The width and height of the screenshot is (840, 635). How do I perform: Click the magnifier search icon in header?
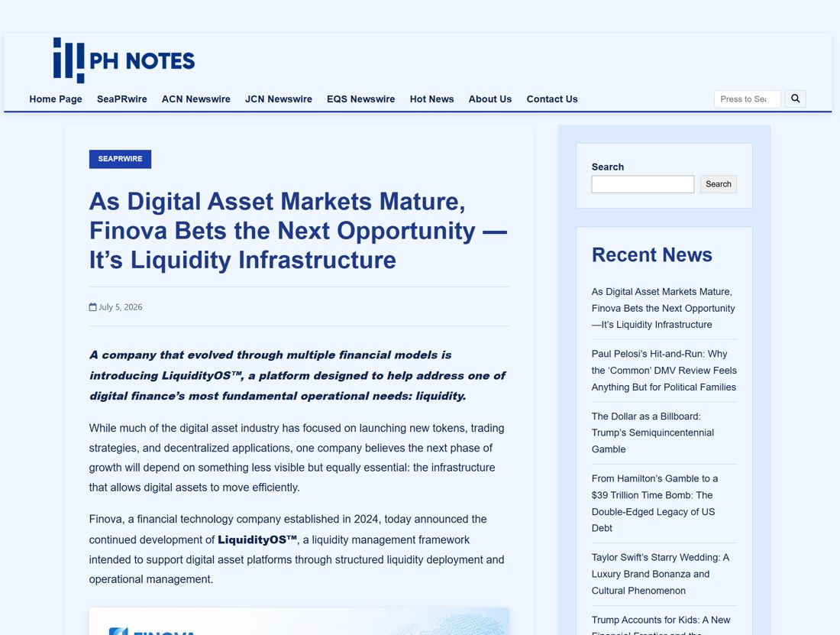[796, 99]
